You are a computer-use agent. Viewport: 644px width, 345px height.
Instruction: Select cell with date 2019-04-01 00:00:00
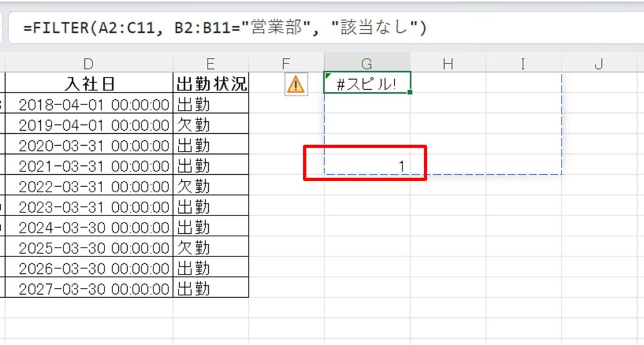point(89,124)
